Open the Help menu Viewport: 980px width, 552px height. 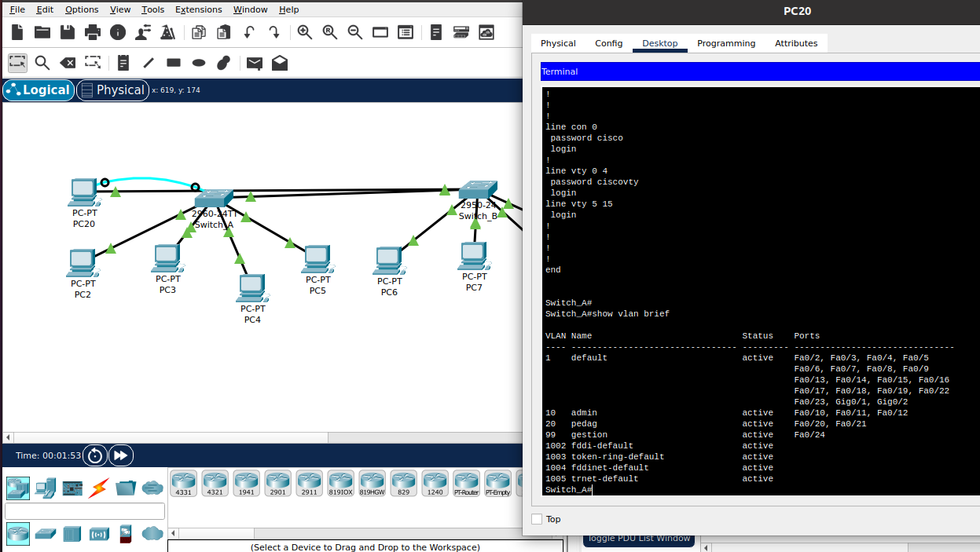289,9
